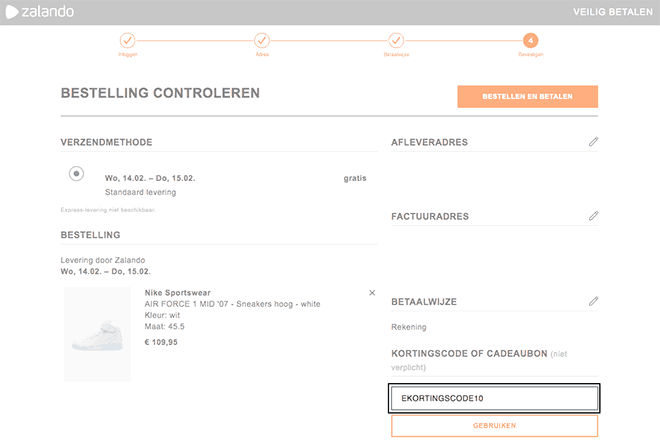The height and width of the screenshot is (441, 660).
Task: Remove Nike Air Force item with X
Action: tap(372, 292)
